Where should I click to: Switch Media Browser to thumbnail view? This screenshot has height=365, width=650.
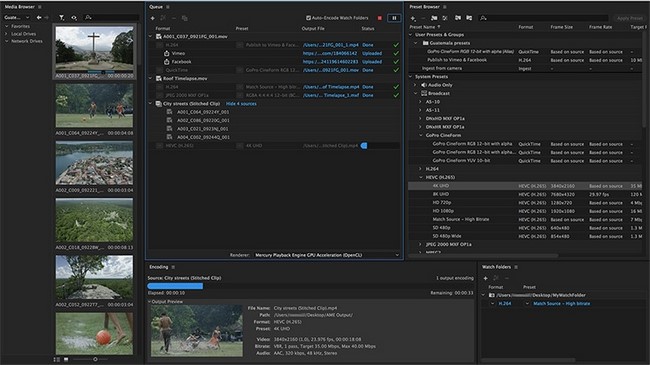(66, 359)
